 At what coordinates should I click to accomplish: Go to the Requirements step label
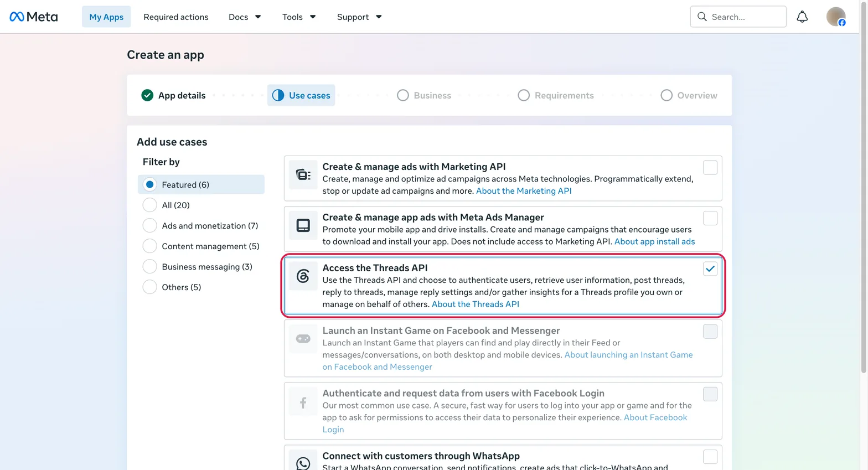(x=564, y=95)
